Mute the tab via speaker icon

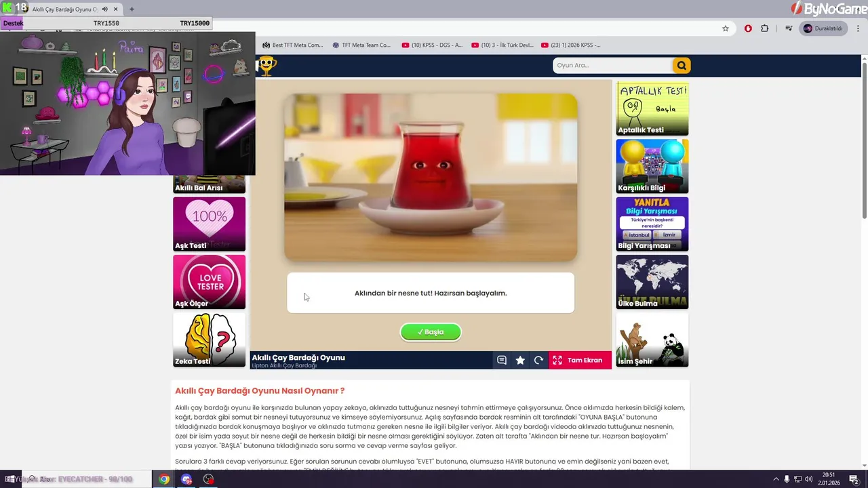pyautogui.click(x=105, y=9)
